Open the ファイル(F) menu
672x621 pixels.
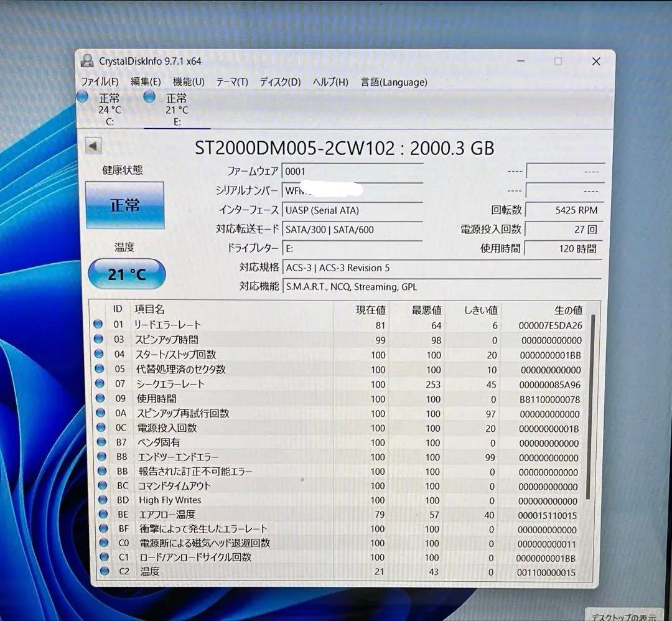(100, 82)
